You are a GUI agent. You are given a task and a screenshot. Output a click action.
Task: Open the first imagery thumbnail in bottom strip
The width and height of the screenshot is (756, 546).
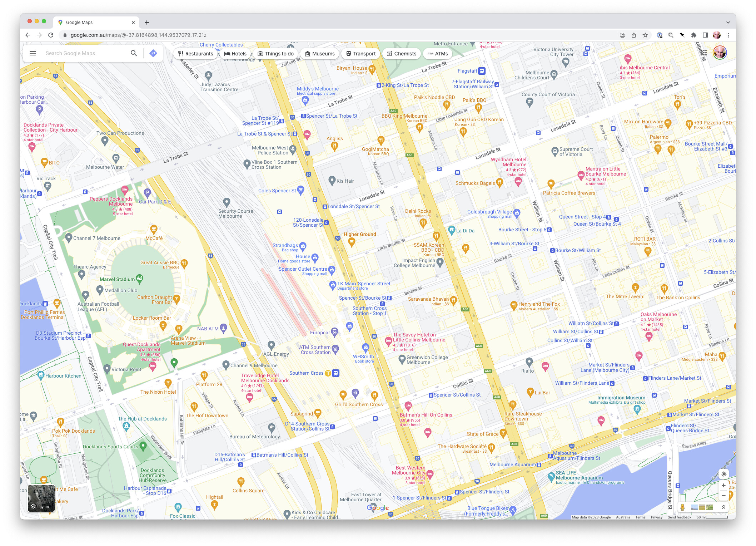(x=695, y=507)
